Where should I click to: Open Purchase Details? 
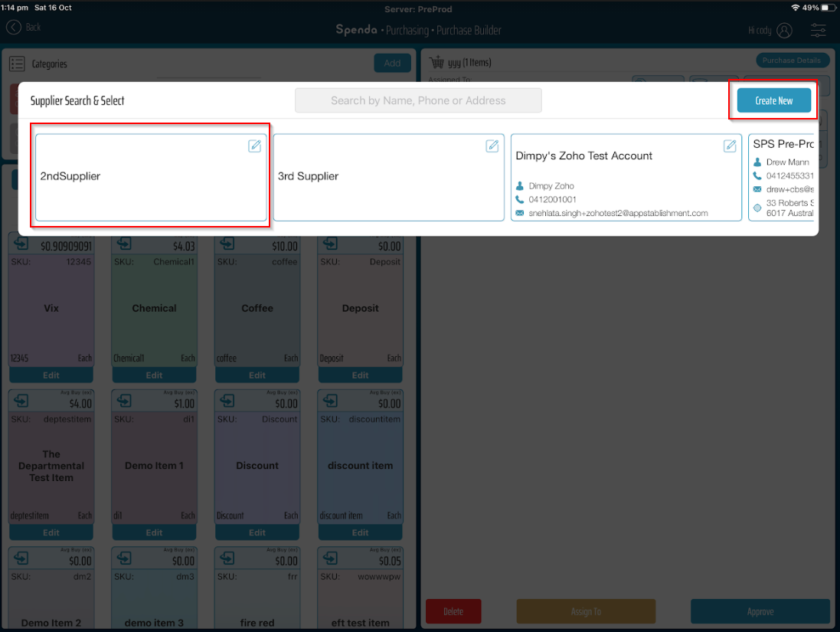[x=793, y=61]
